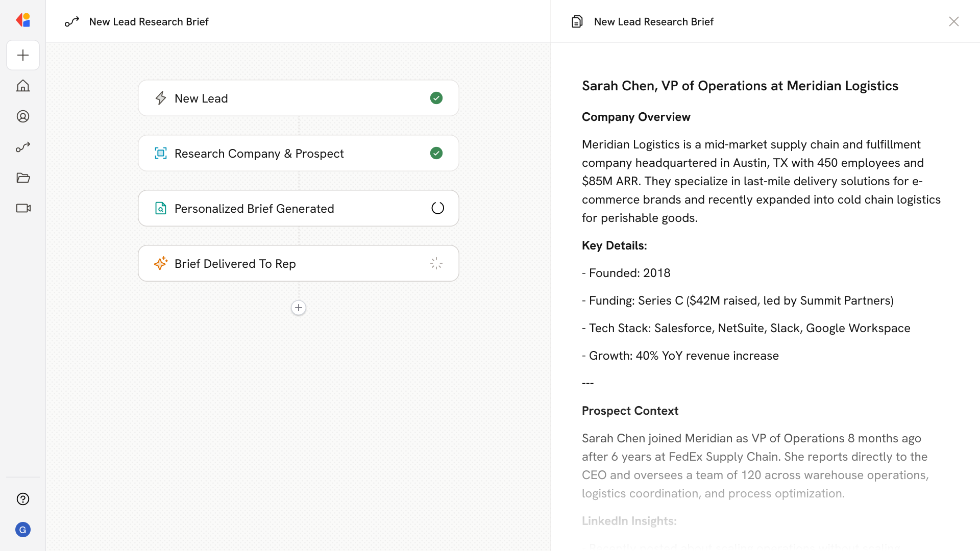Open the workflows route icon in the sidebar
The image size is (980, 551).
pos(23,147)
